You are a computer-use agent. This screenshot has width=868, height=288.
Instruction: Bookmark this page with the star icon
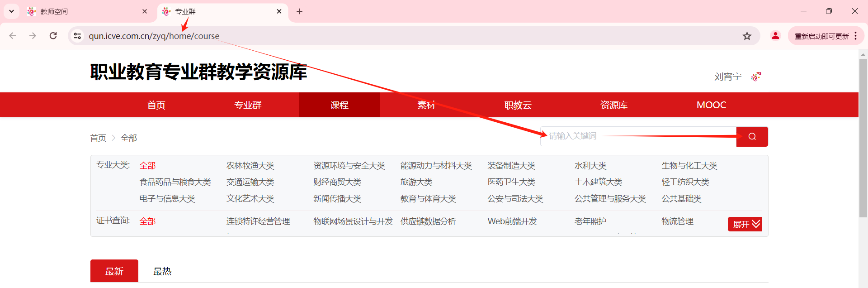pos(747,36)
